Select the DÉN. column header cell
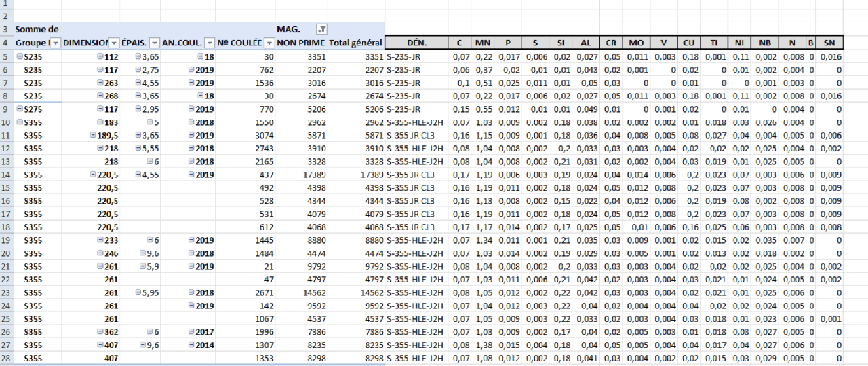This screenshot has height=366, width=868. tap(416, 43)
